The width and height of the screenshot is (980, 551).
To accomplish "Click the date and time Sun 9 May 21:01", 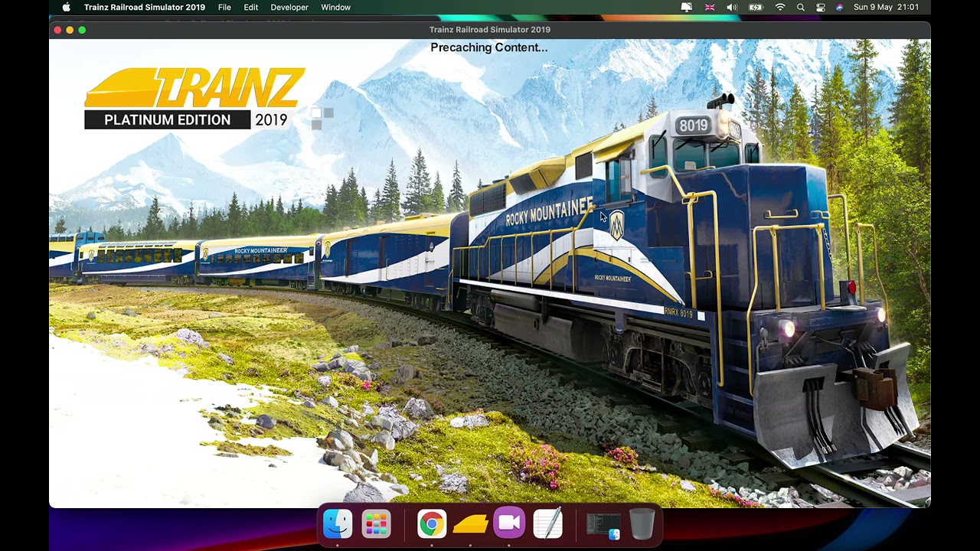I will pyautogui.click(x=886, y=8).
